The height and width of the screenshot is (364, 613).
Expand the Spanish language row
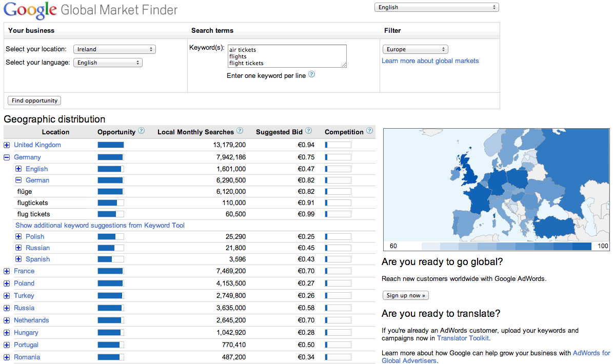pyautogui.click(x=18, y=259)
